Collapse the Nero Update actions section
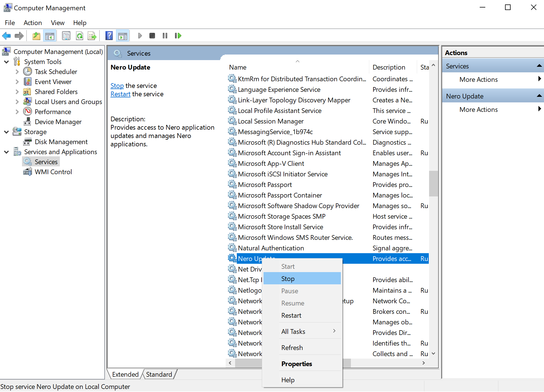The image size is (544, 392). 539,96
